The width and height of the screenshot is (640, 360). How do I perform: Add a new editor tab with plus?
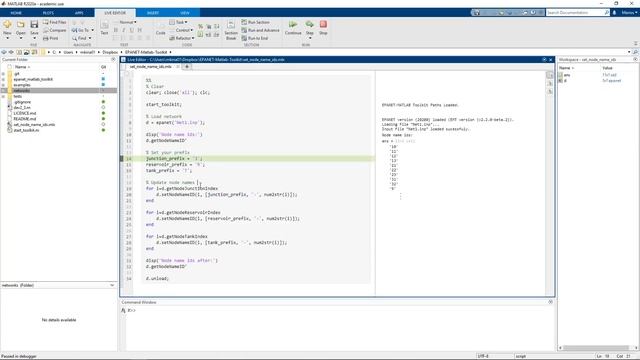click(x=187, y=67)
